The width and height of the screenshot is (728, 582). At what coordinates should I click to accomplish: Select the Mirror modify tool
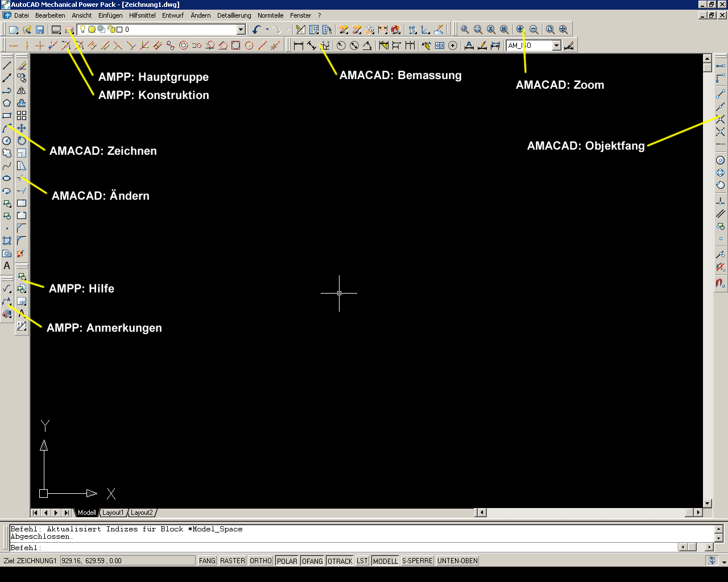[x=21, y=90]
